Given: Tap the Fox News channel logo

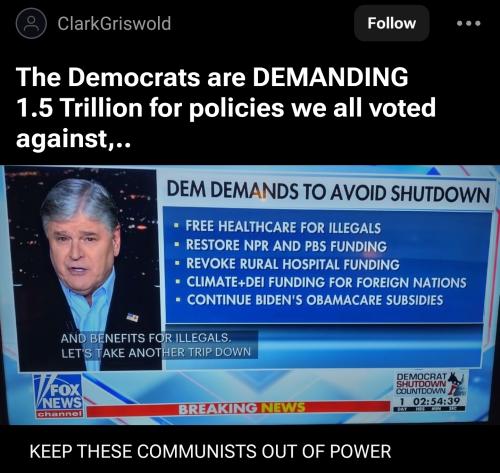Looking at the screenshot, I should click(x=59, y=396).
